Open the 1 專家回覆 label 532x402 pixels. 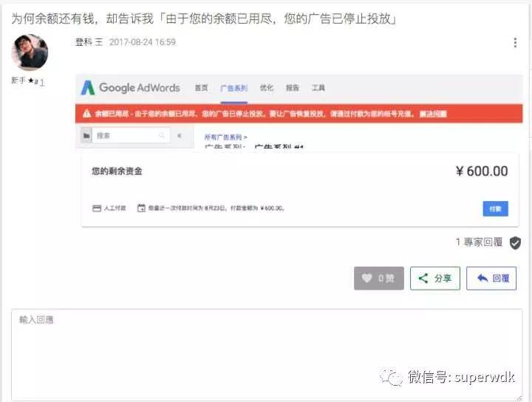(479, 242)
